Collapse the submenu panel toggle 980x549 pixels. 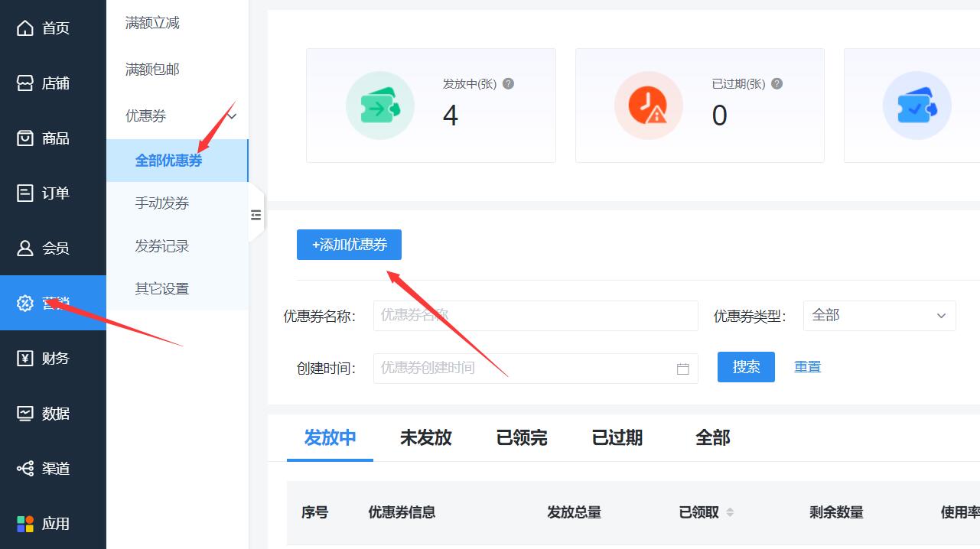tap(256, 216)
